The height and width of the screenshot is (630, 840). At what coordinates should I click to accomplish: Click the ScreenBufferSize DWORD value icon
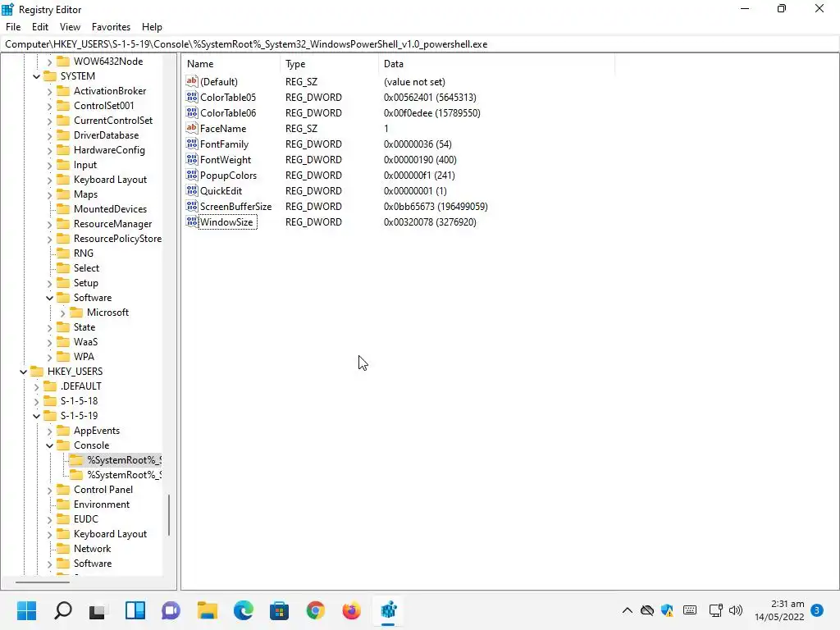192,206
